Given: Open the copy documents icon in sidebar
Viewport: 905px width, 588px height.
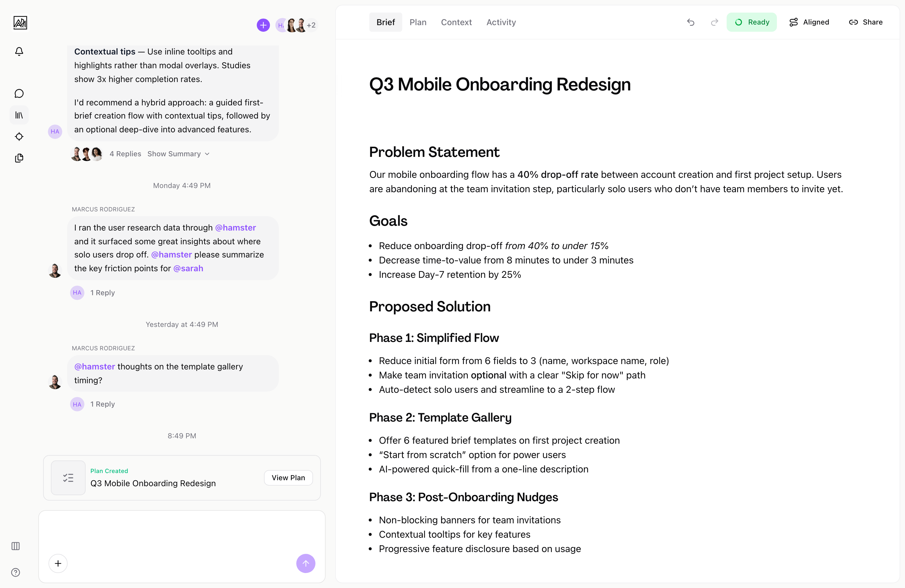Looking at the screenshot, I should 19,158.
